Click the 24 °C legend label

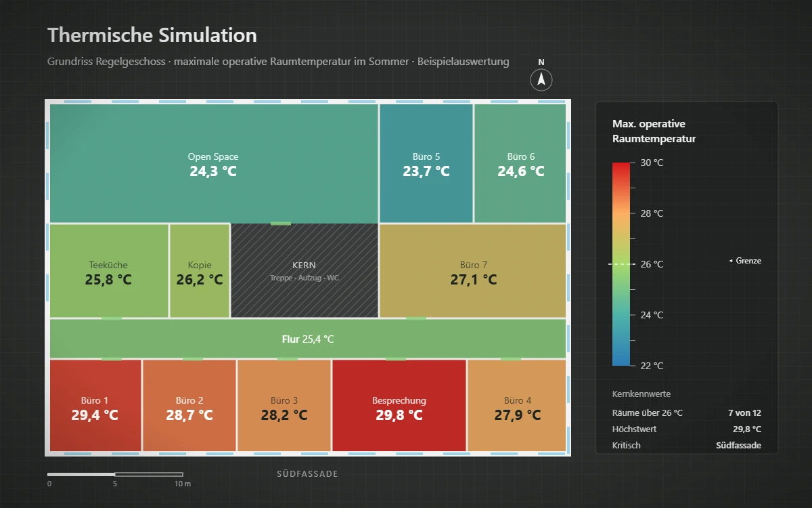point(652,315)
